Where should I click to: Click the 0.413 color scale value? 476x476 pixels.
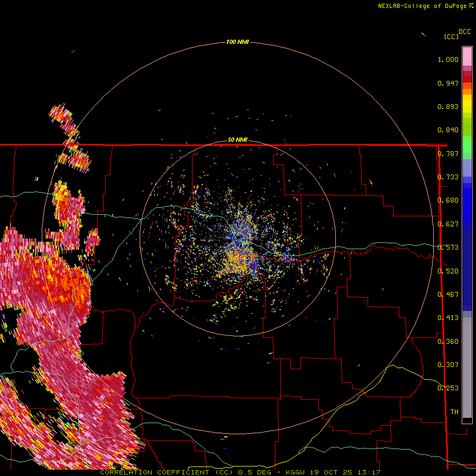click(x=448, y=318)
